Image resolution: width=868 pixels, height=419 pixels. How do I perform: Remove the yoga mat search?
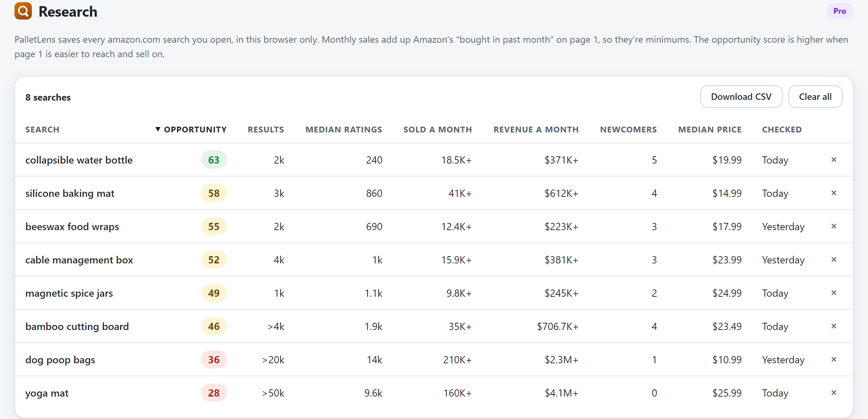coord(834,393)
